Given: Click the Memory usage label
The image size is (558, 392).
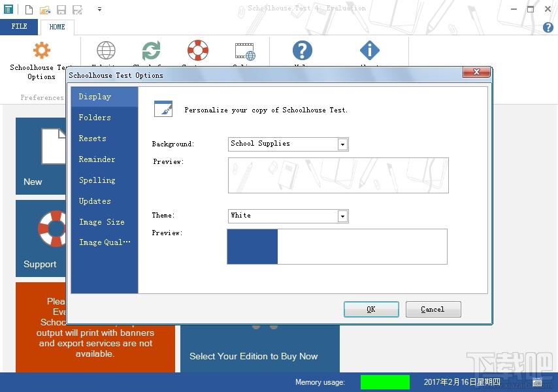Looking at the screenshot, I should (320, 382).
